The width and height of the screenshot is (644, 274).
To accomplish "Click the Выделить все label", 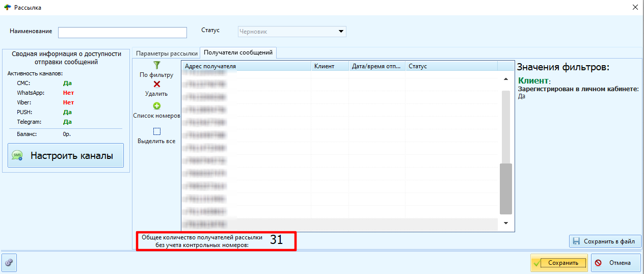I will (156, 141).
